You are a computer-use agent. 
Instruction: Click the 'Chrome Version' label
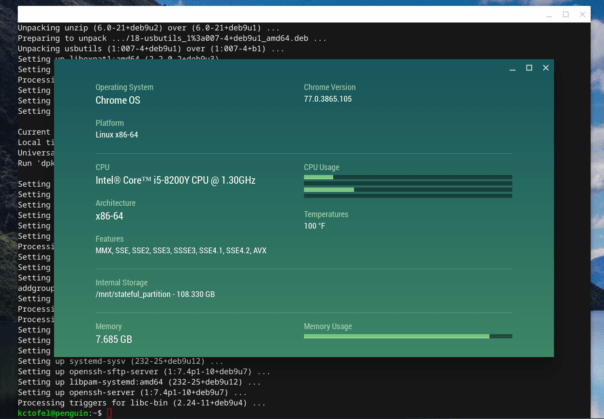(329, 87)
